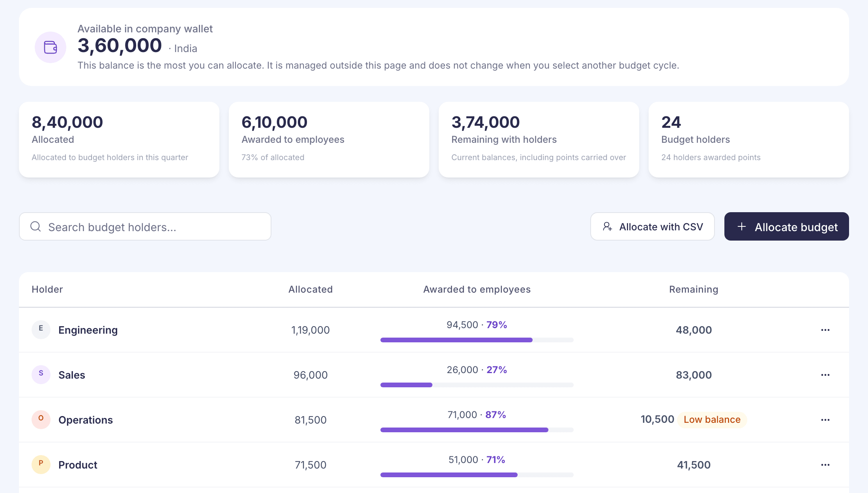The width and height of the screenshot is (868, 493).
Task: Click the Remaining column header
Action: (694, 289)
